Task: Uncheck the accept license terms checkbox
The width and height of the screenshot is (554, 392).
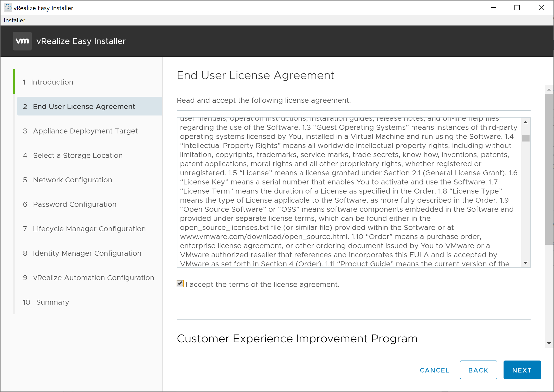Action: click(180, 284)
